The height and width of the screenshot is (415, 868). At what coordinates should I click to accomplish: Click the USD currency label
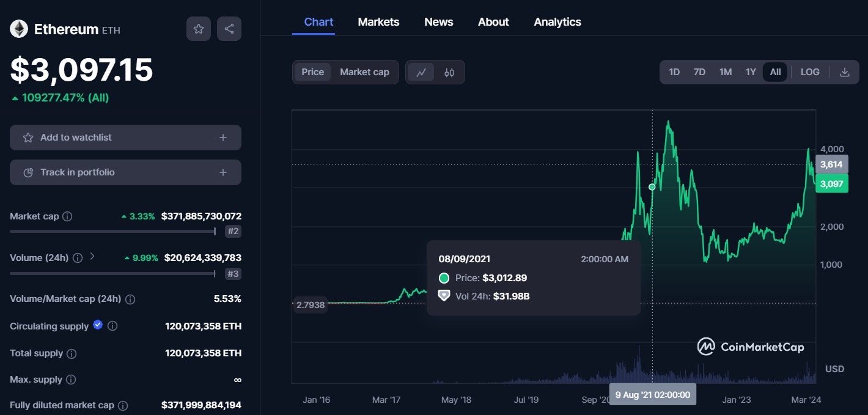(834, 369)
